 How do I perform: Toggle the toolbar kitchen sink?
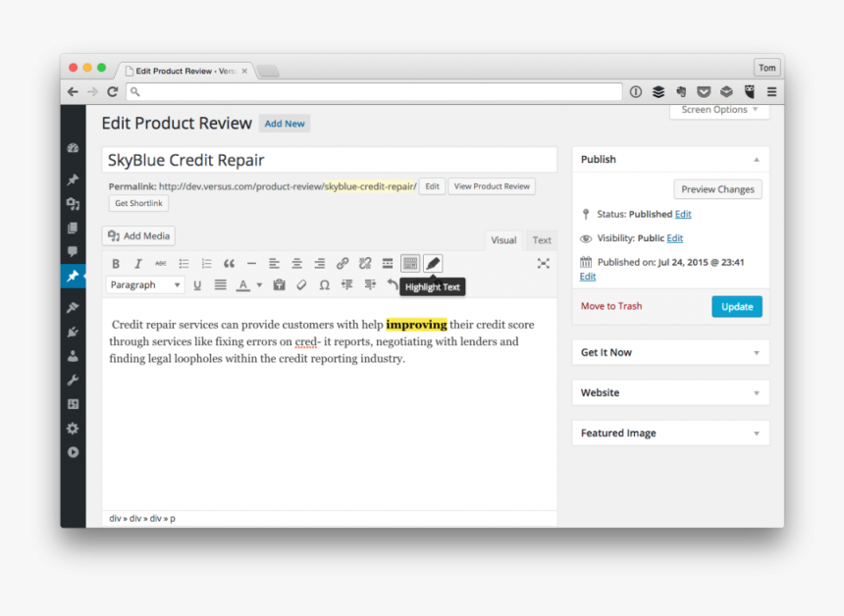coord(410,264)
